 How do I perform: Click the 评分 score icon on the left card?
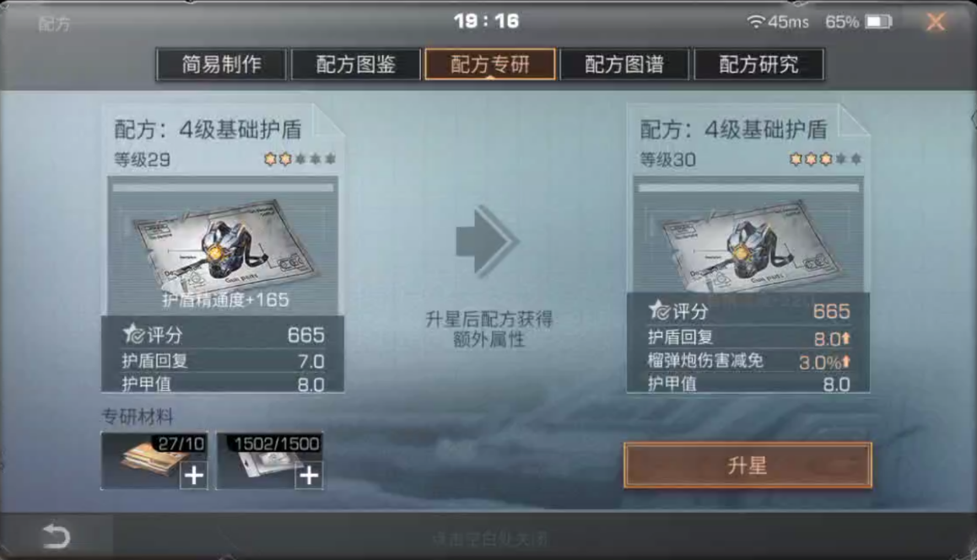tap(134, 335)
